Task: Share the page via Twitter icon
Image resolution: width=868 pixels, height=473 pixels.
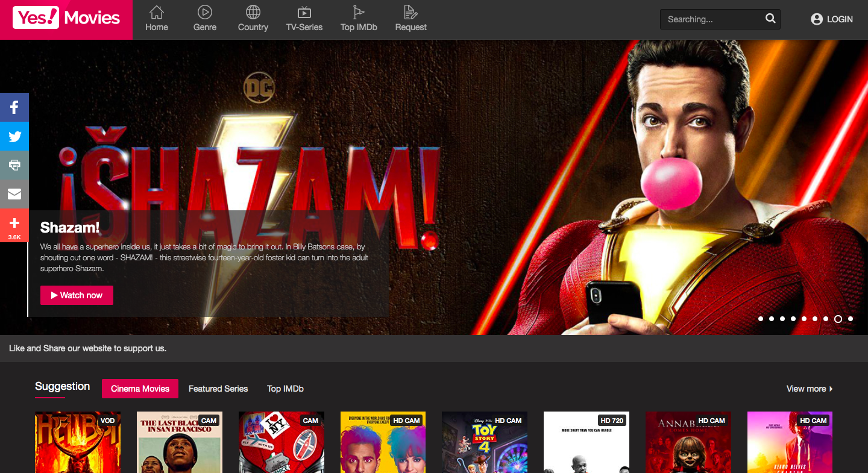Action: click(14, 137)
